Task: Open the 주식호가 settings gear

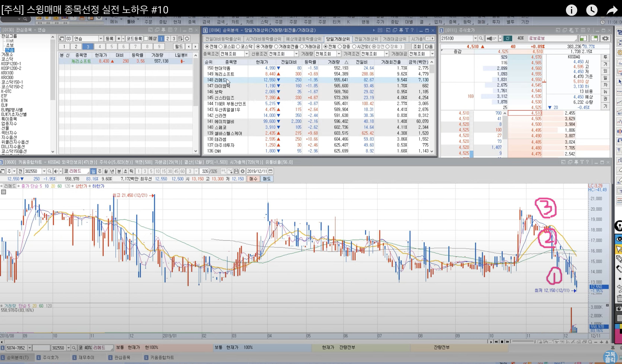Action: [605, 39]
